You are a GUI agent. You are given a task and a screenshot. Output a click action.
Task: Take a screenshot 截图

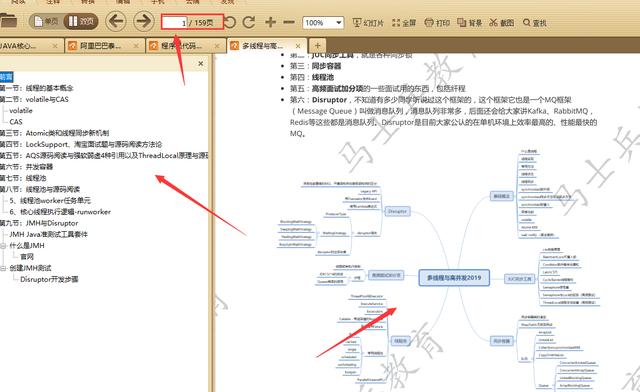502,23
